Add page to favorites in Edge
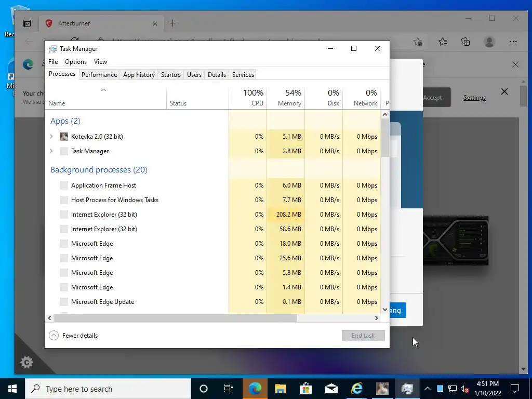The image size is (532, 399). (418, 42)
